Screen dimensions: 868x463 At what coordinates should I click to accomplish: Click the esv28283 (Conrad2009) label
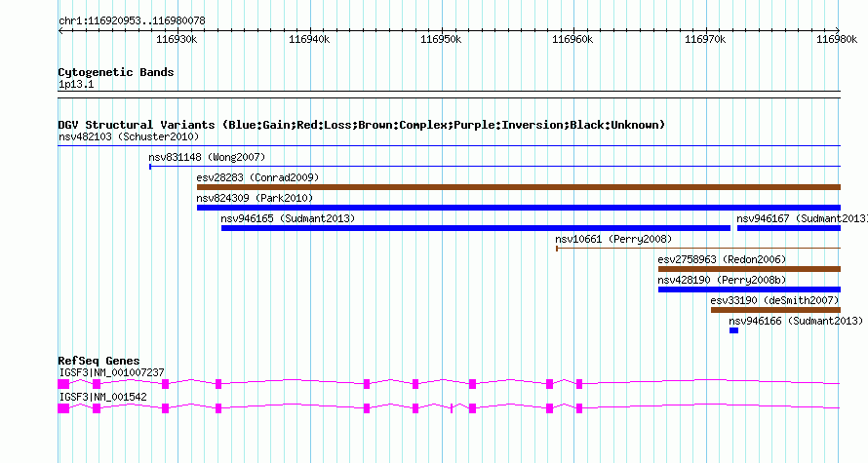point(258,177)
